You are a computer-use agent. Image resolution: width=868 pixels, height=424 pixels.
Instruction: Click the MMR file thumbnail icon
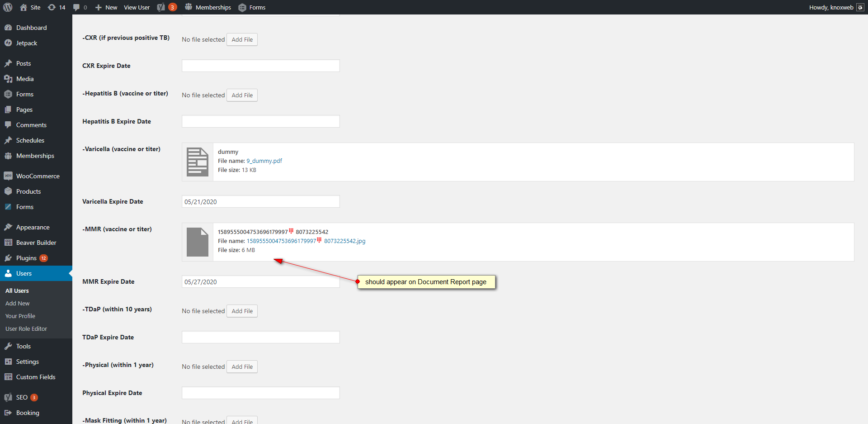[x=198, y=242]
